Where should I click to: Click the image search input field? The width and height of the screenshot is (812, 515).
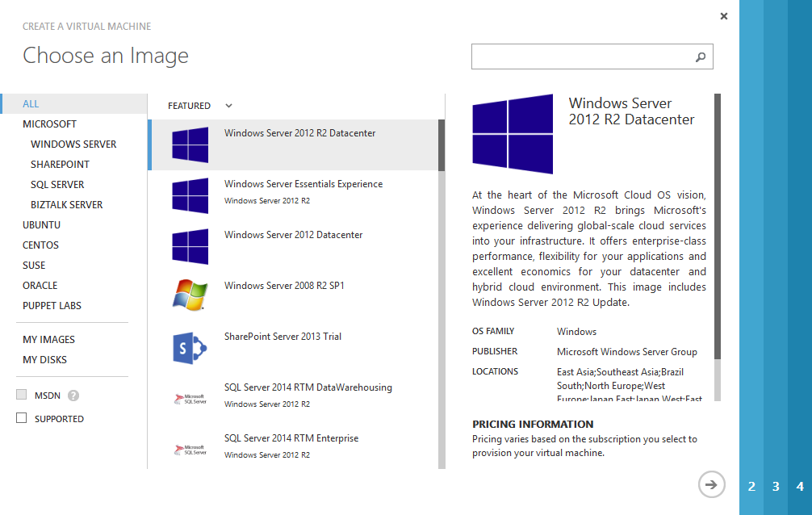point(592,57)
